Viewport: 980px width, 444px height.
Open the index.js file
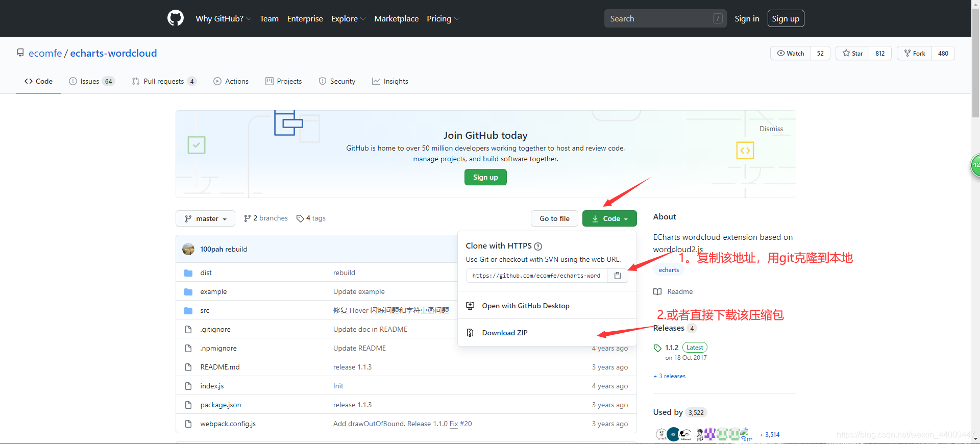point(212,386)
